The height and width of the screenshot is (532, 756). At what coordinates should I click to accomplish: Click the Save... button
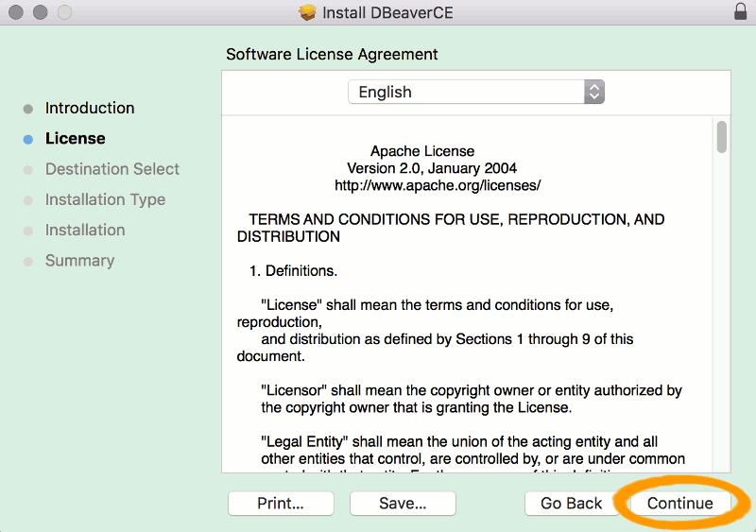(x=403, y=503)
